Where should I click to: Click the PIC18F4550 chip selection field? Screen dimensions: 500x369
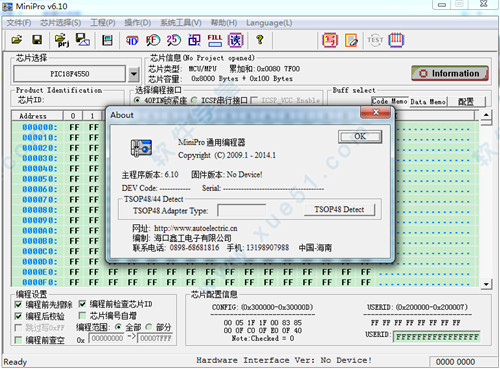[69, 74]
